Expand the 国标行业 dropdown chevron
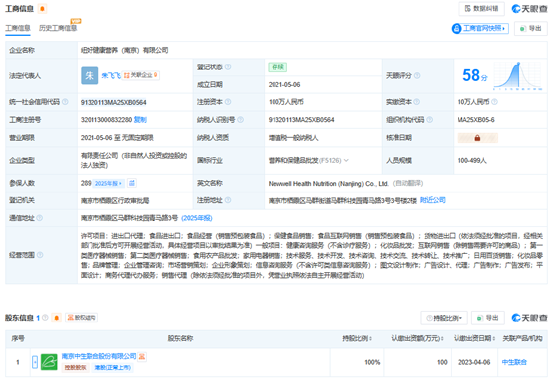 [346, 160]
